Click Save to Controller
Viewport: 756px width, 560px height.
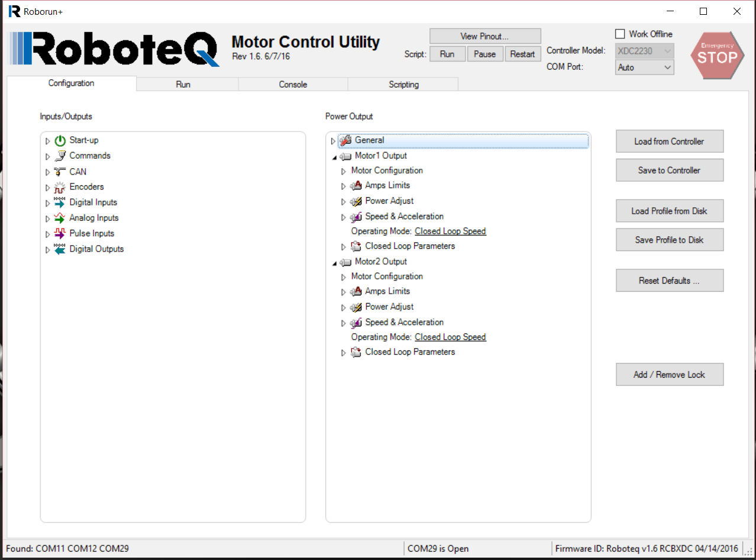(670, 170)
